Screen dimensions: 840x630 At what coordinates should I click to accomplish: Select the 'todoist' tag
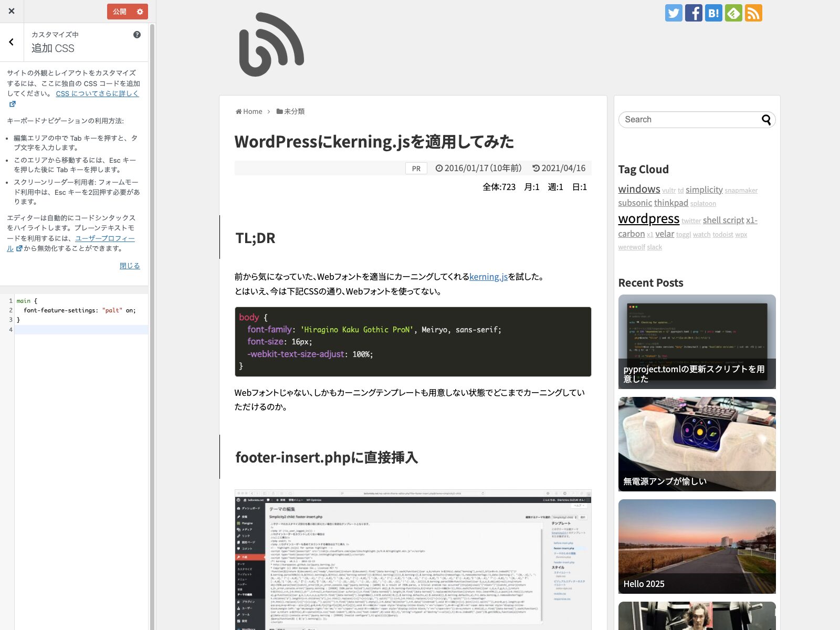pyautogui.click(x=722, y=235)
